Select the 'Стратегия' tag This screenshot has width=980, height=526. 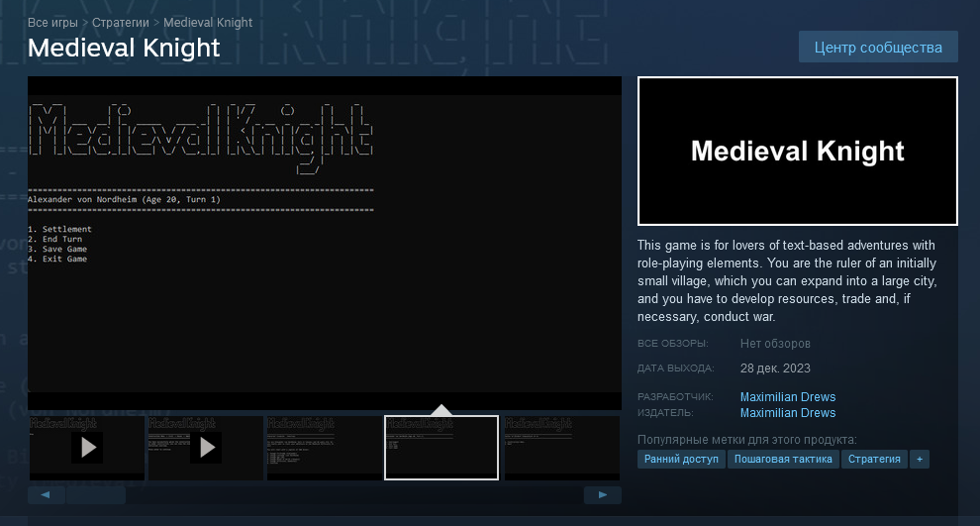tap(874, 459)
